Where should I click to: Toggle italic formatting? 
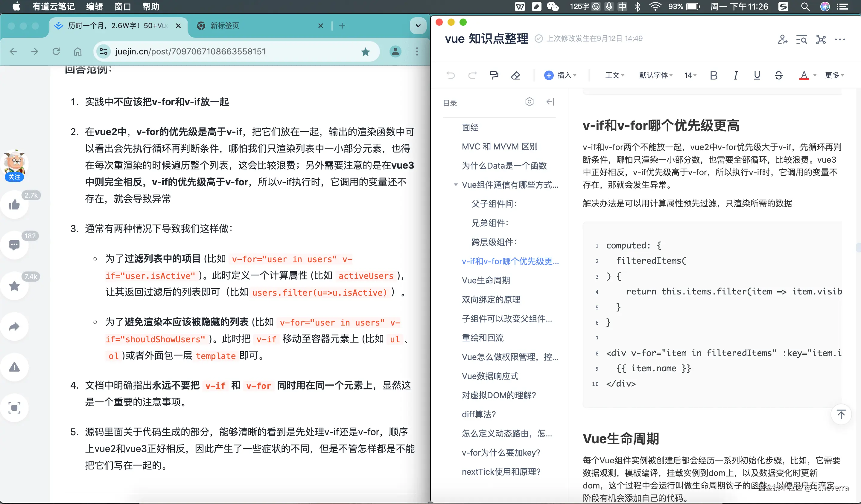point(735,75)
